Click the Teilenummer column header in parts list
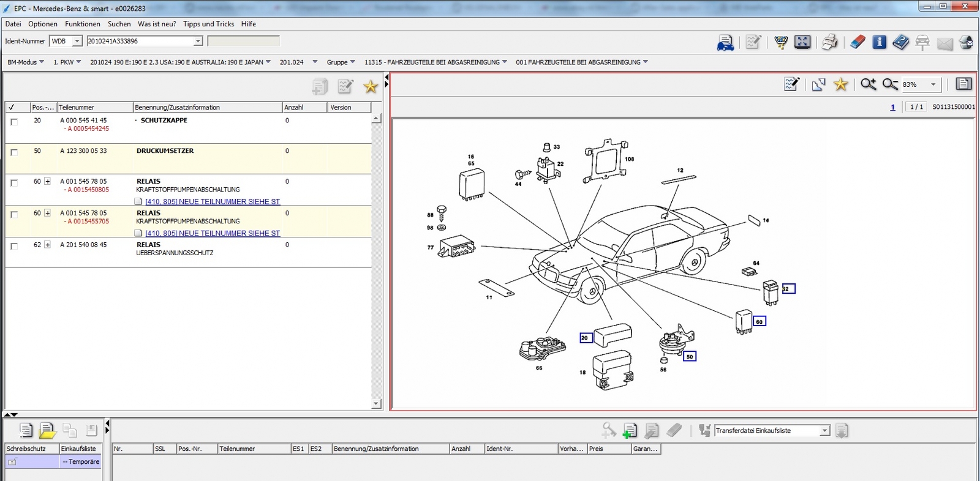The image size is (980, 481). 95,107
